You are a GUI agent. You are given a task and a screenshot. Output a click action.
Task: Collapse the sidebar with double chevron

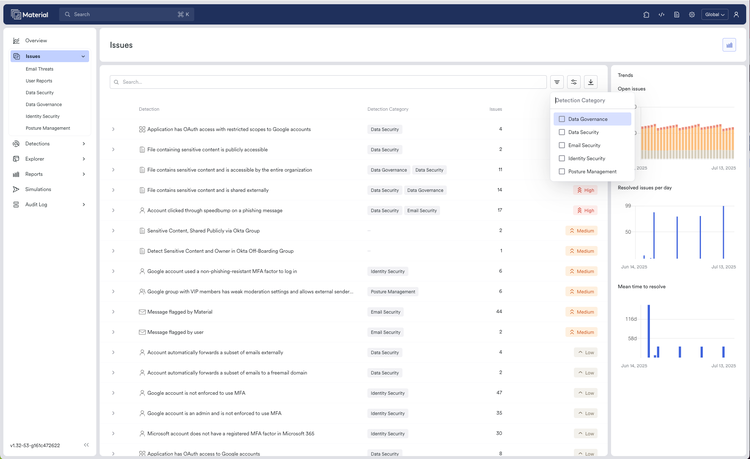[x=87, y=445]
